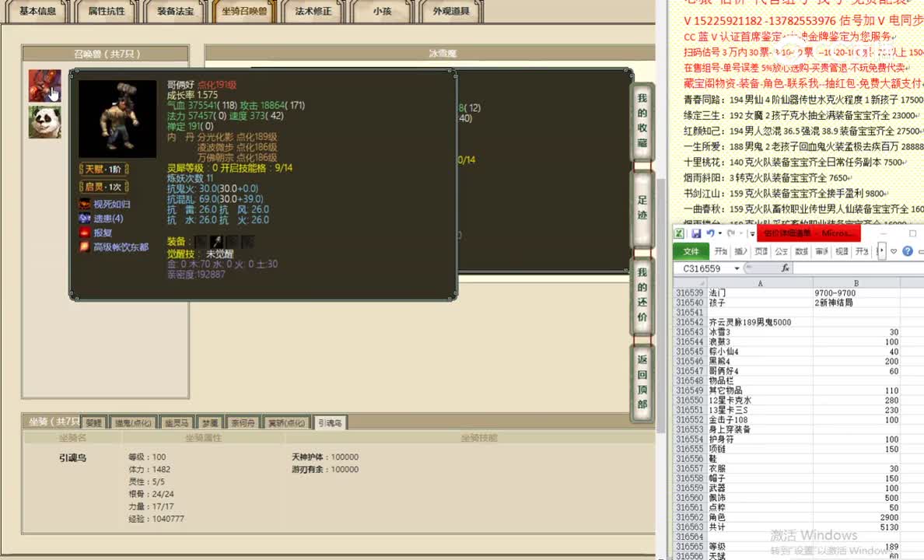The image size is (924, 560).
Task: Open the Excel 插入 ribbon tab
Action: point(741,251)
